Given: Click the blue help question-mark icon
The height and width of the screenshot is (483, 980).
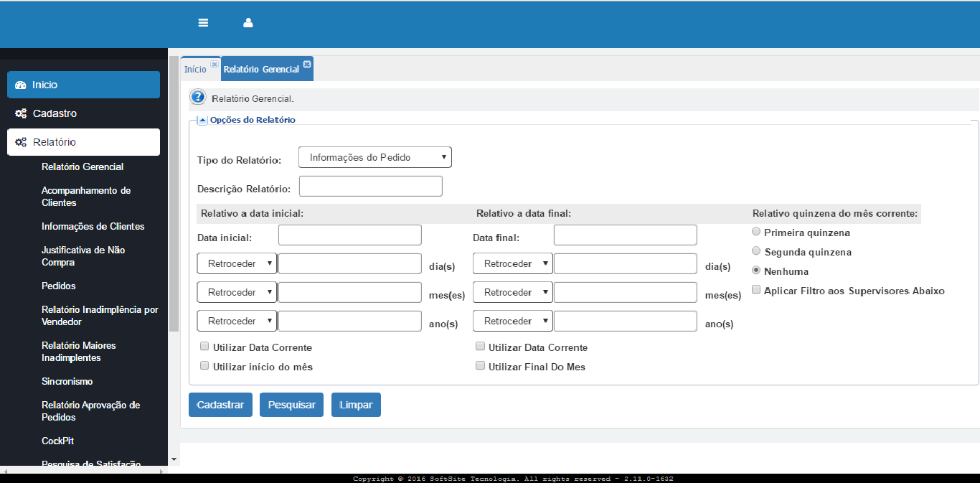Looking at the screenshot, I should (x=198, y=98).
